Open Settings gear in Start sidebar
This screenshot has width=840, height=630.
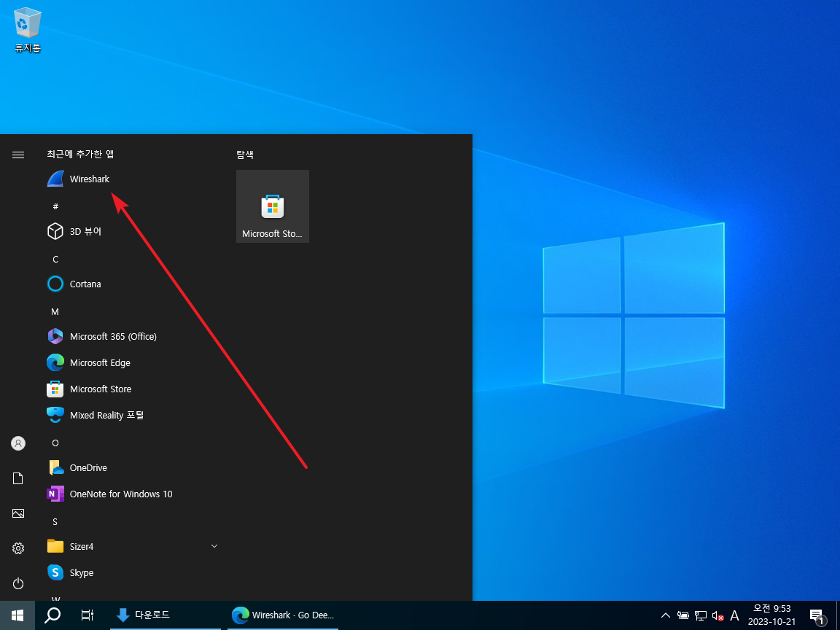click(18, 548)
